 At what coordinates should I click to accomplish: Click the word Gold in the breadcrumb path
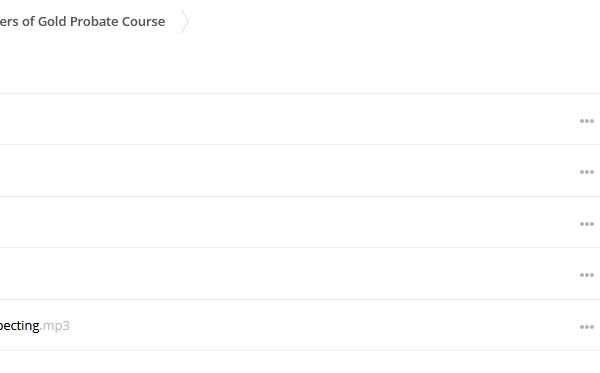pos(52,21)
